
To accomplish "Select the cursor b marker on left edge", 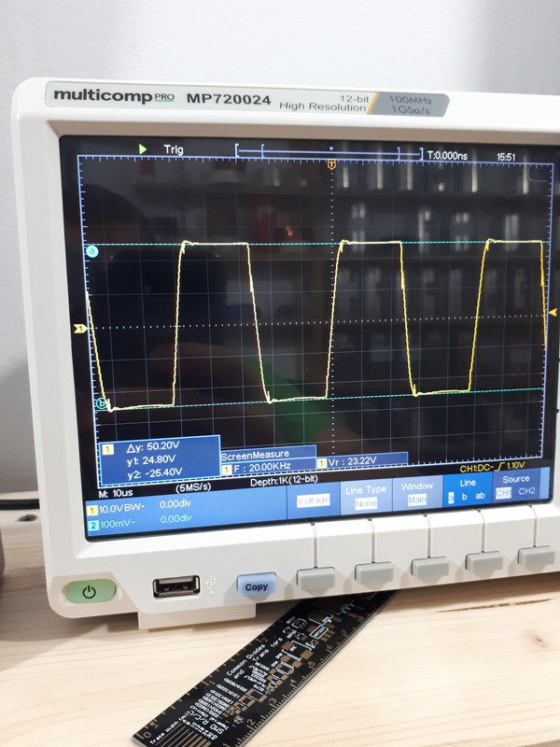I will click(102, 403).
